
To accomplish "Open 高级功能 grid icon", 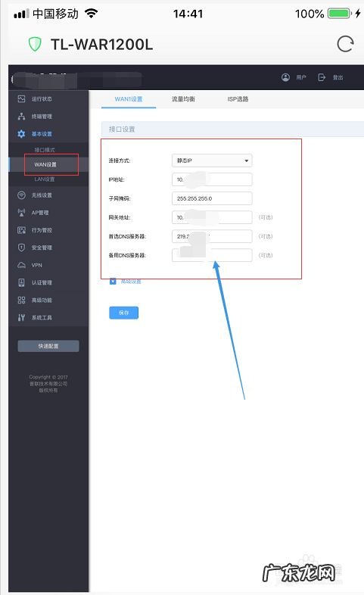I will tap(22, 300).
